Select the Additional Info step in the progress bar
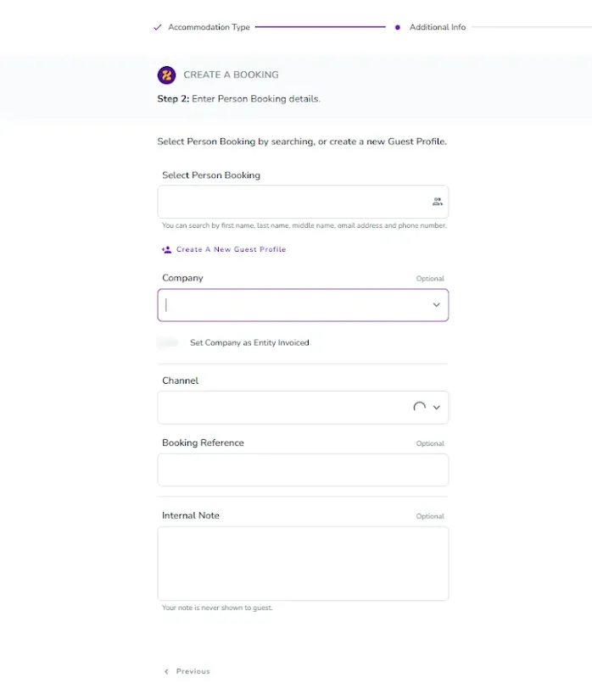This screenshot has height=700, width=592. 438,27
